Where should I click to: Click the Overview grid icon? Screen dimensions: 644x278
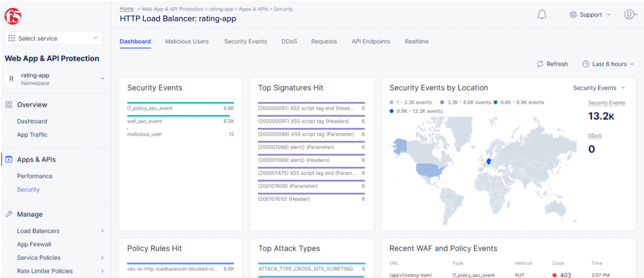tap(9, 105)
